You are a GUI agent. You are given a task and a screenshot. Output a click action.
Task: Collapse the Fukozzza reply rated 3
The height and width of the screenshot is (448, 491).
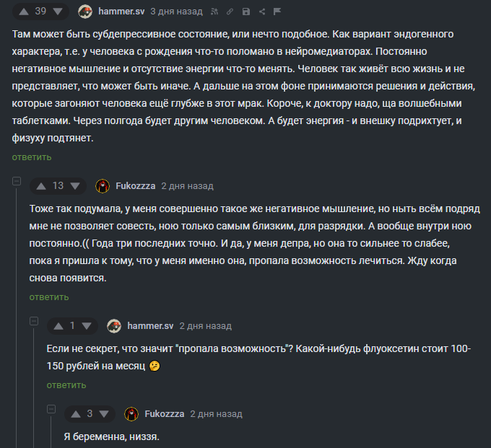tap(51, 410)
